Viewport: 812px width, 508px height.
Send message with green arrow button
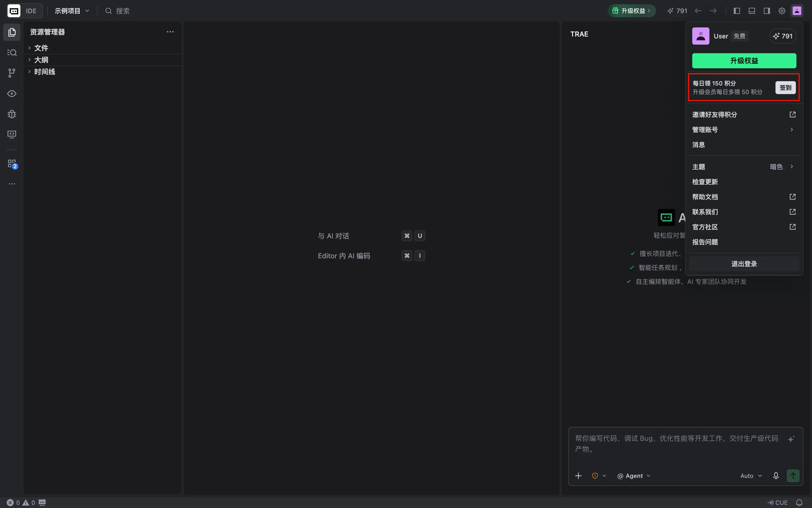pyautogui.click(x=793, y=476)
